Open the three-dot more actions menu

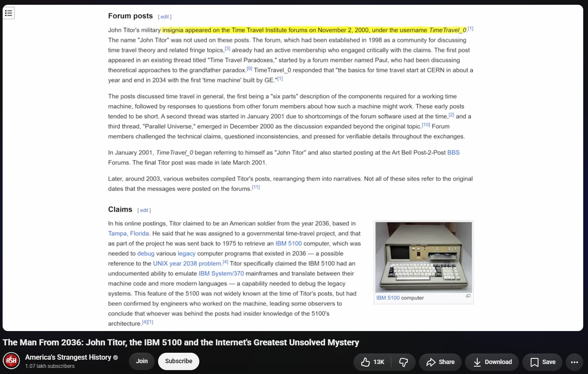click(574, 362)
